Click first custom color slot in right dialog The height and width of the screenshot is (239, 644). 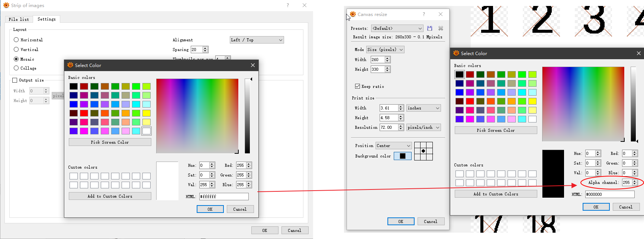tap(460, 174)
